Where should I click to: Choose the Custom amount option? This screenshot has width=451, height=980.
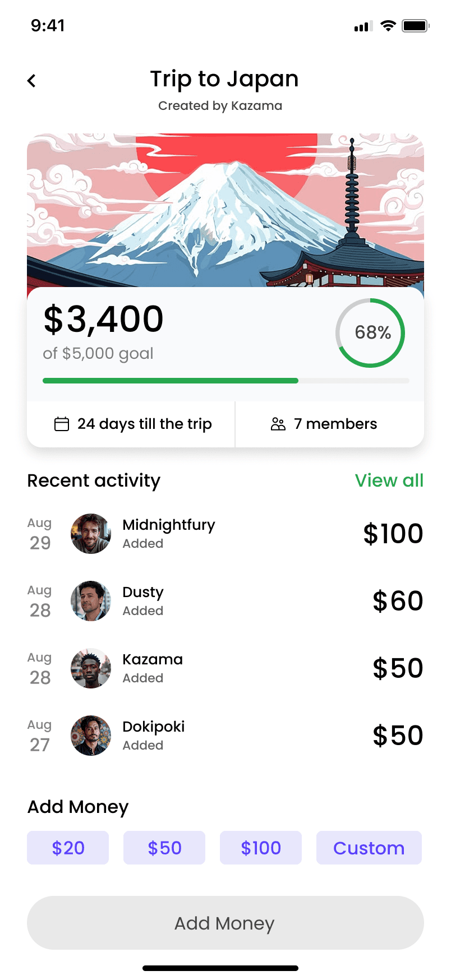[369, 848]
